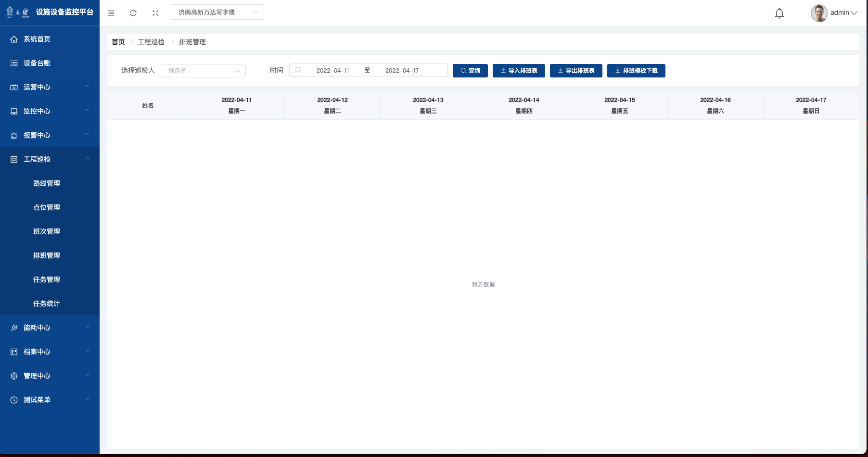The image size is (868, 457).
Task: Open 系统首页 from the sidebar
Action: 37,39
